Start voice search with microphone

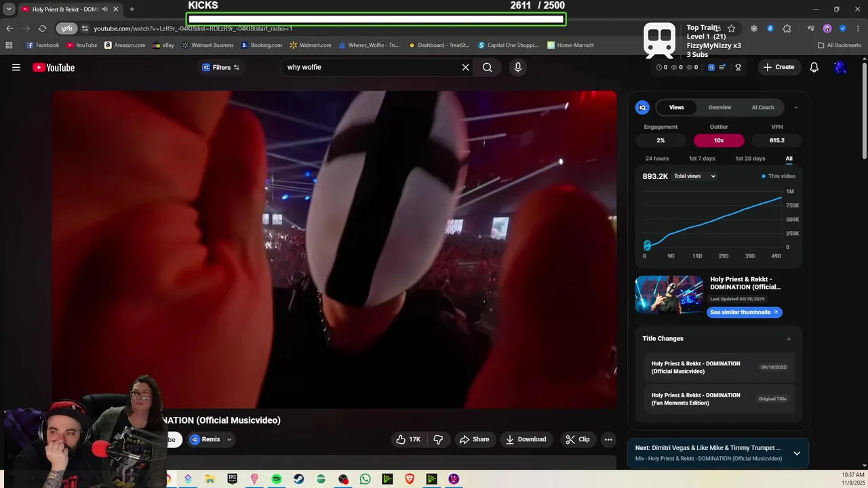(x=518, y=67)
